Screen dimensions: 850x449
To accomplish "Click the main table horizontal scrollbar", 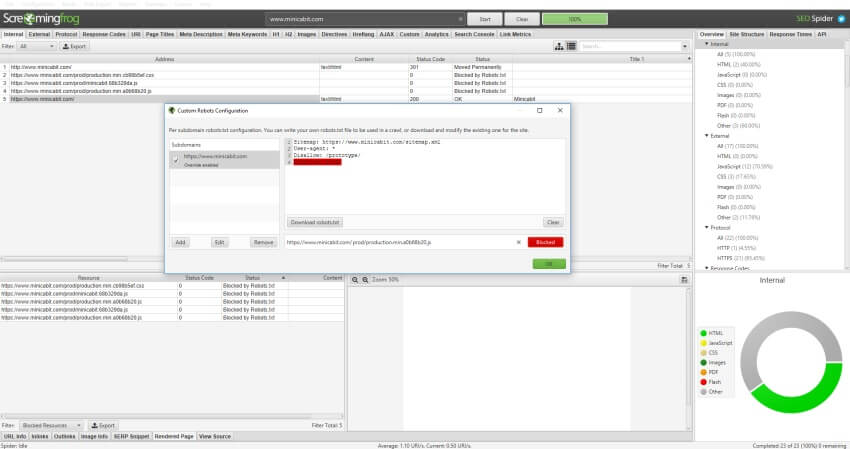I will pyautogui.click(x=65, y=259).
